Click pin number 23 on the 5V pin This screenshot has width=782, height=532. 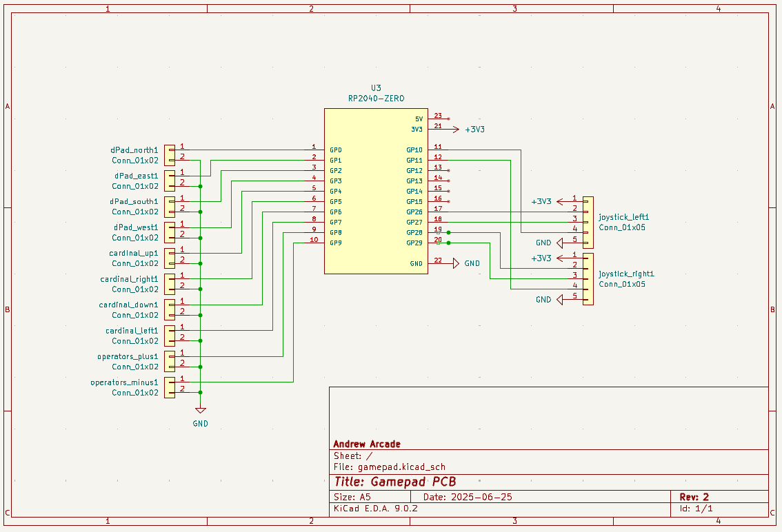point(438,116)
